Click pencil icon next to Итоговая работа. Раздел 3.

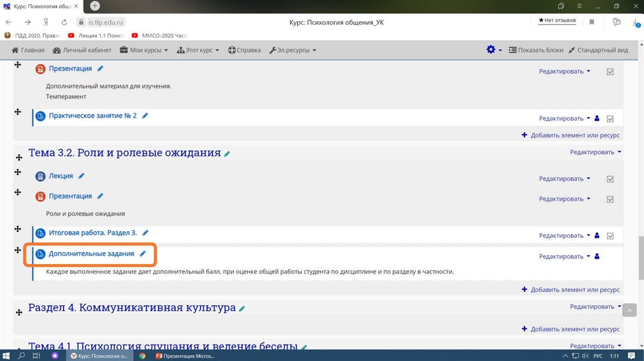[x=145, y=233]
